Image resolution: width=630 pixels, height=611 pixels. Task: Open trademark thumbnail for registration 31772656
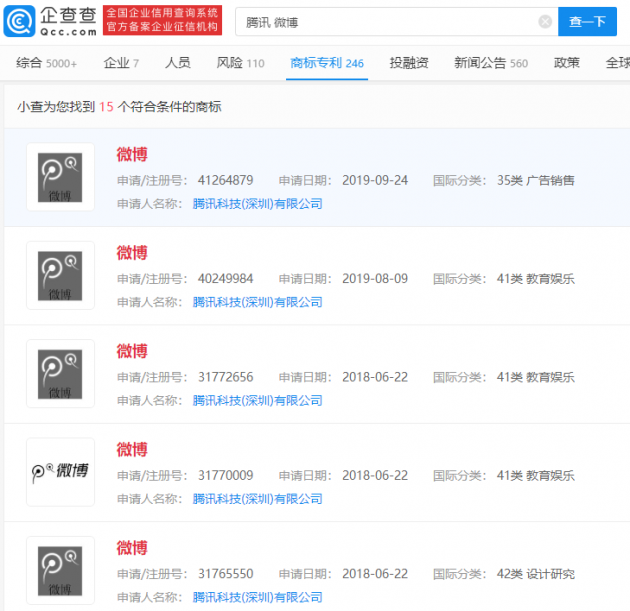click(60, 374)
